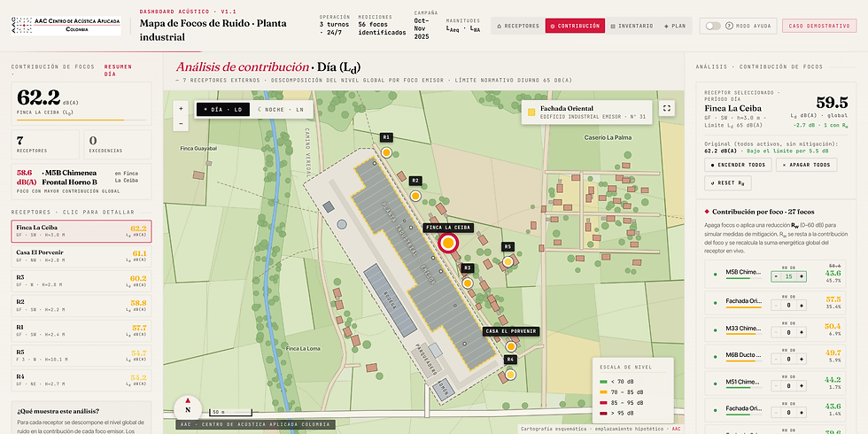868x434 pixels.
Task: Click the '¿Qué muestra este análisis?' heading
Action: (x=58, y=411)
